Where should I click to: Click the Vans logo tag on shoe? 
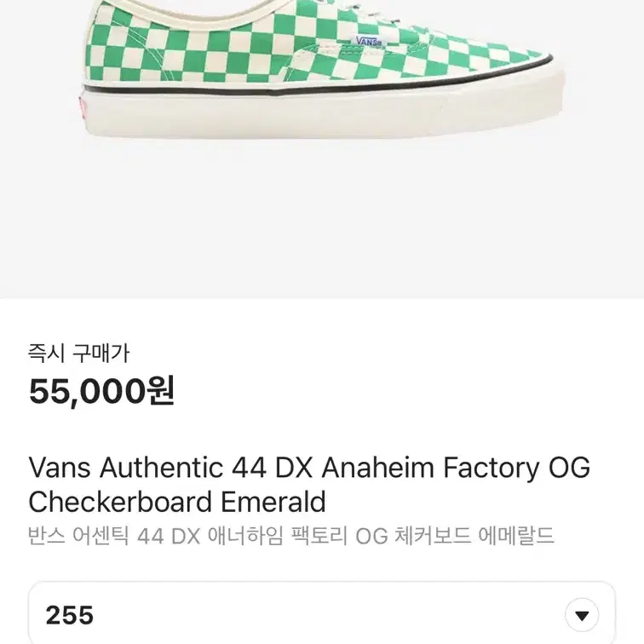coord(368,42)
